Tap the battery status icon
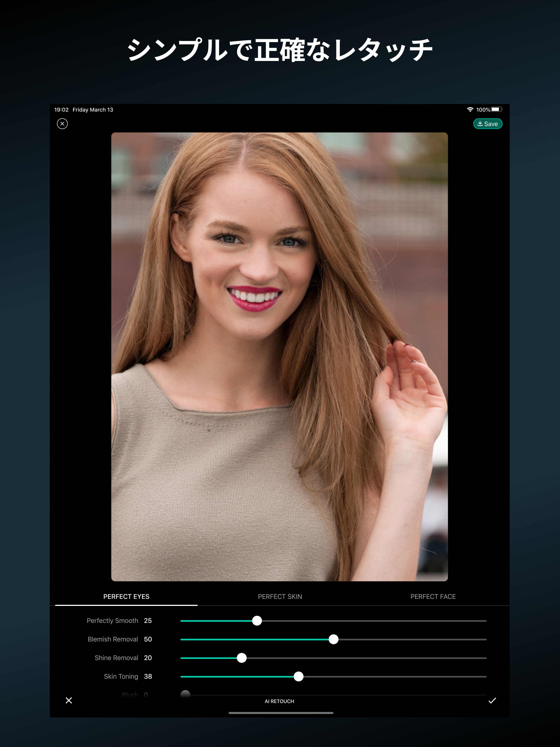Image resolution: width=560 pixels, height=747 pixels. click(x=497, y=109)
